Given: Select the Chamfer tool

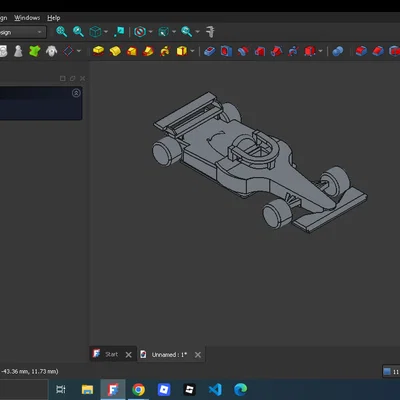Looking at the screenshot, I should coord(378,51).
